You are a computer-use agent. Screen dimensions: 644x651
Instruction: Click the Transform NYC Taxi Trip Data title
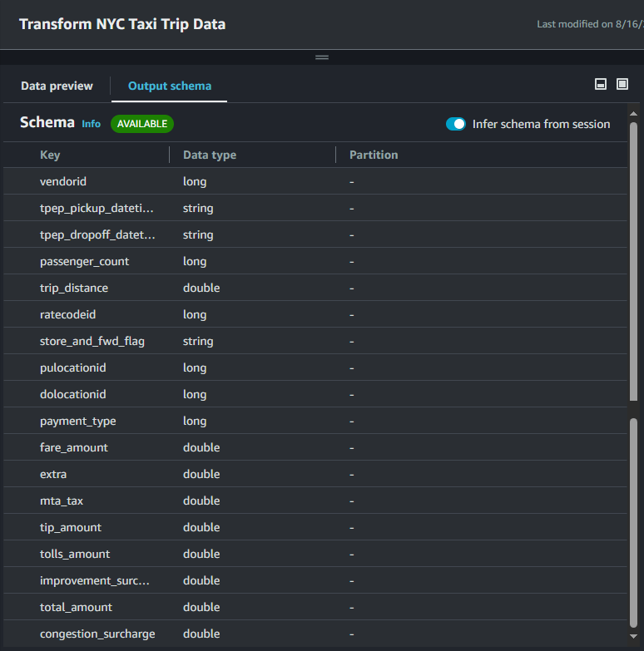pyautogui.click(x=122, y=24)
